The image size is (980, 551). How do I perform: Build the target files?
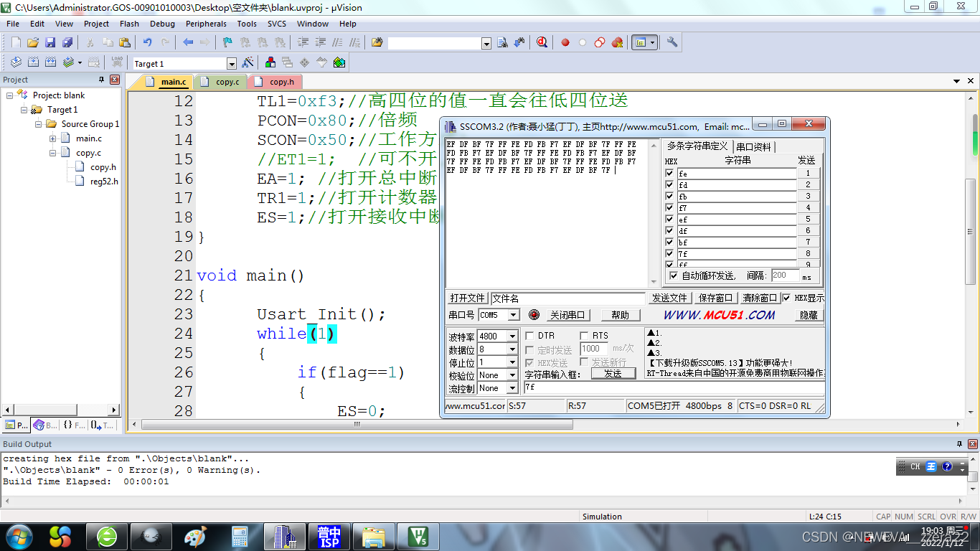(x=33, y=62)
